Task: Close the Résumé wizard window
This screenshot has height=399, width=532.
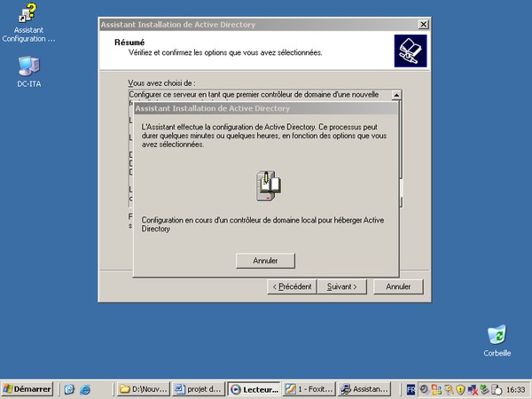Action: pos(423,25)
